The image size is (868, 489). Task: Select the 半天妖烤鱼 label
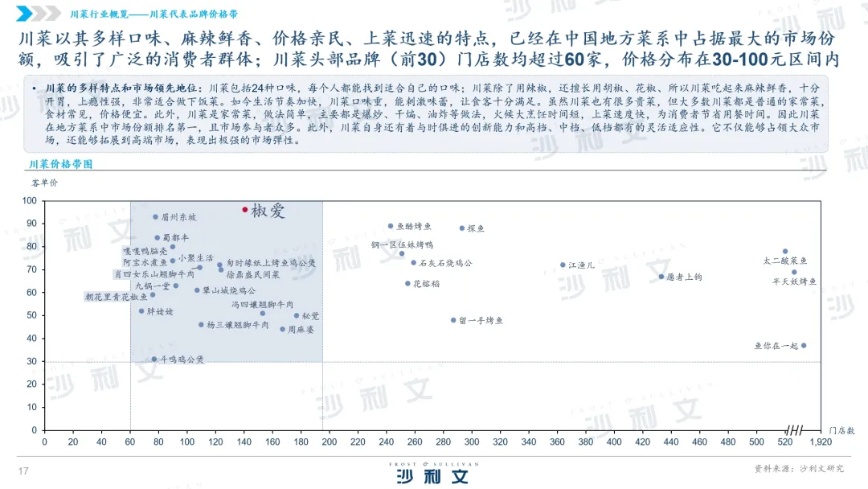[794, 281]
